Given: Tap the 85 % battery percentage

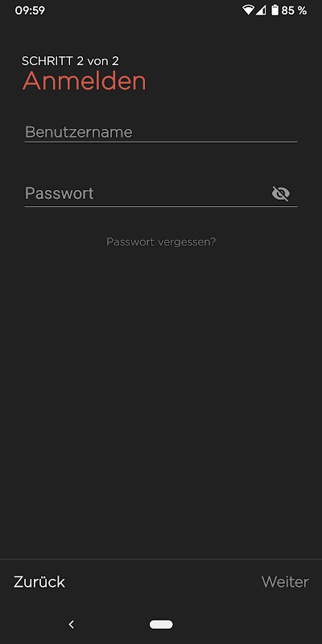Looking at the screenshot, I should click(294, 10).
